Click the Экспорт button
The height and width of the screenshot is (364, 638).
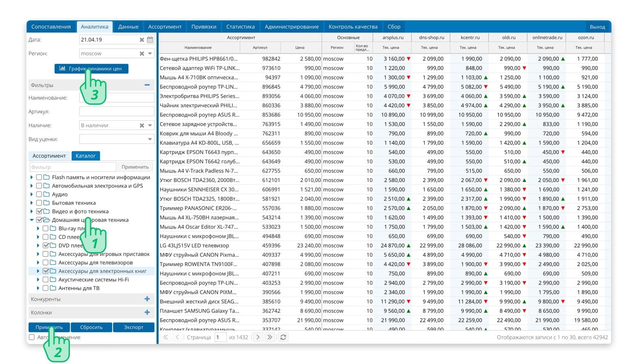point(134,327)
